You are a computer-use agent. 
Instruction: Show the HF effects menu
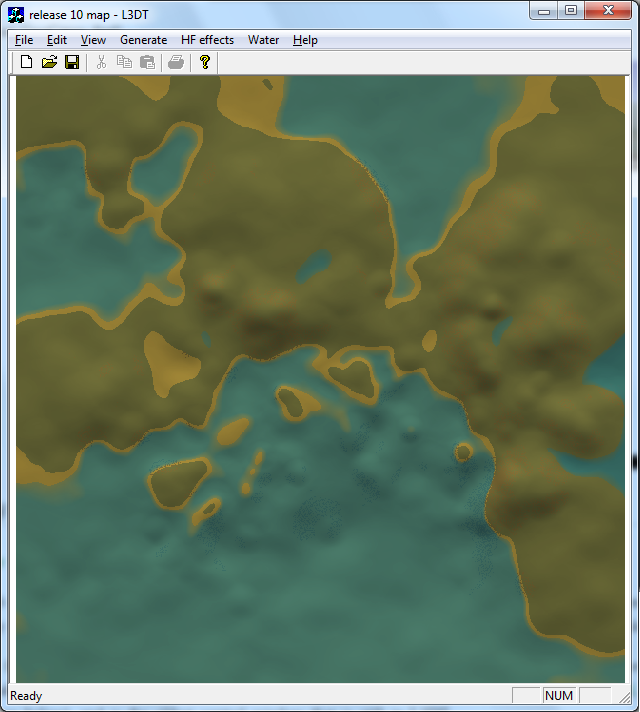point(207,40)
